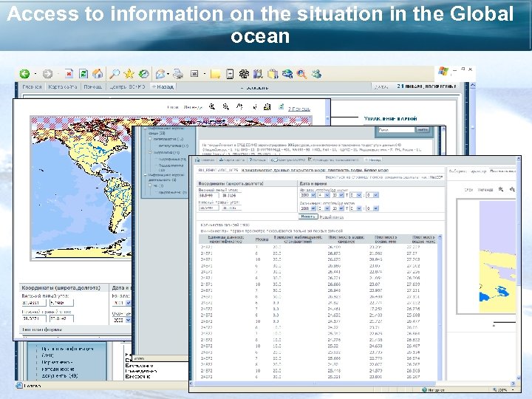Open the Начало year dropdown in the map window
Image resolution: width=532 pixels, height=399 pixels.
(x=122, y=303)
